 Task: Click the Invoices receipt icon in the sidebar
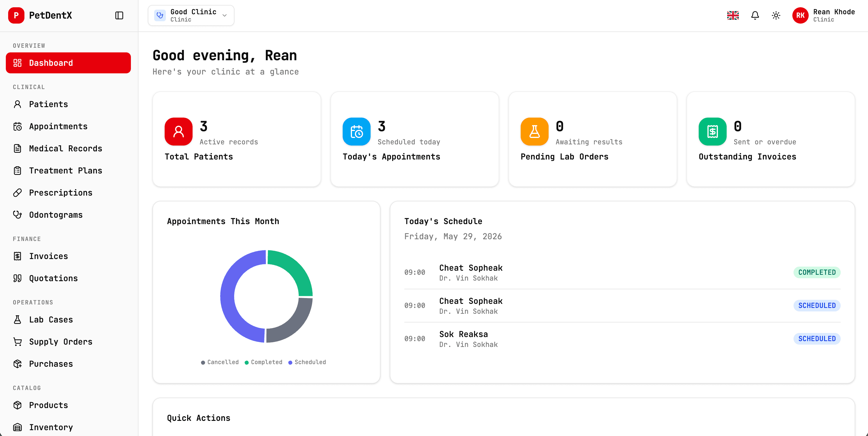(x=17, y=256)
